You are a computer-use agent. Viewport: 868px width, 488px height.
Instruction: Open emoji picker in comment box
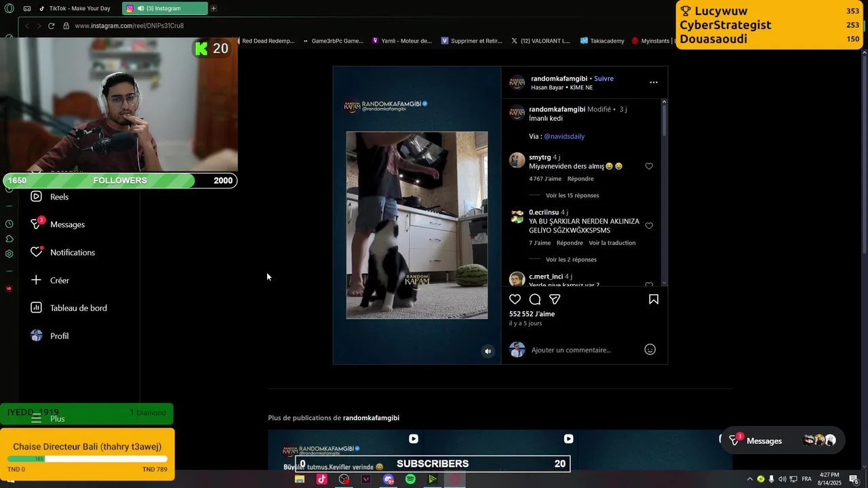pyautogui.click(x=650, y=350)
